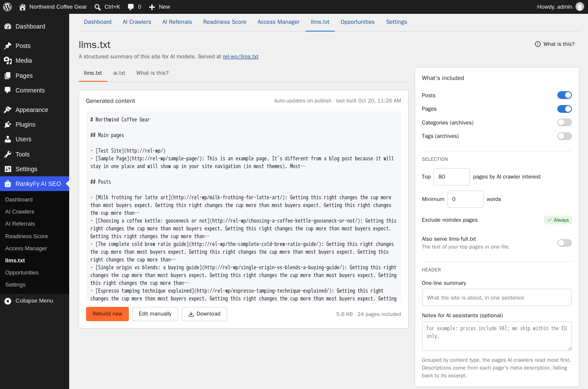The width and height of the screenshot is (588, 389).
Task: Open the Ctrl+K search icon
Action: [x=98, y=7]
